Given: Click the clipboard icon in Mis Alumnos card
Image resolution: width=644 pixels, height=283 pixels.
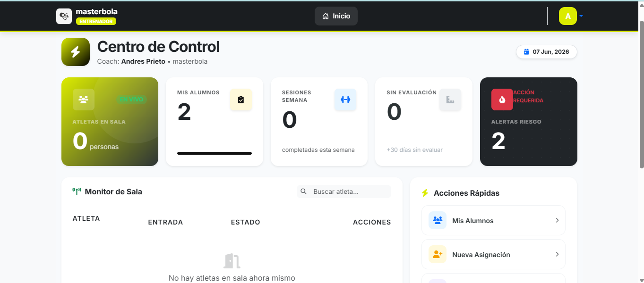Looking at the screenshot, I should (x=241, y=100).
